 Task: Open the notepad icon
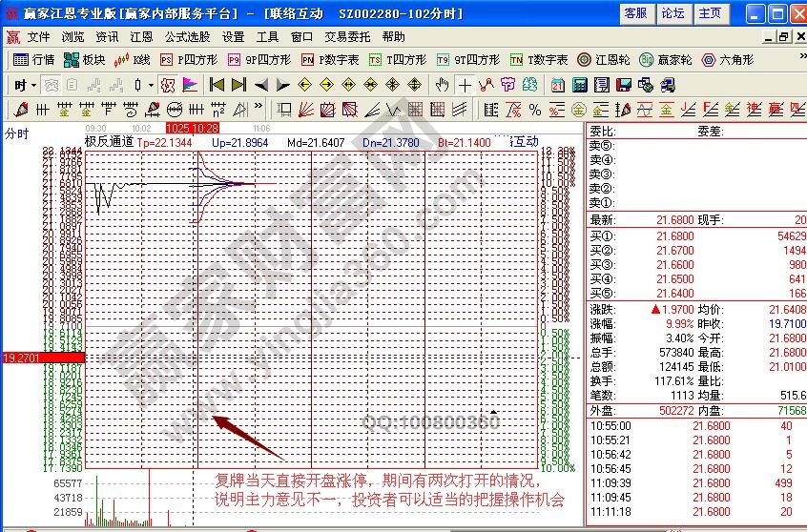click(x=602, y=85)
